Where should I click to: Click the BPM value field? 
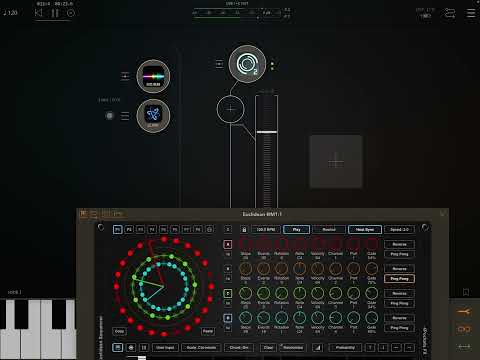click(x=266, y=230)
